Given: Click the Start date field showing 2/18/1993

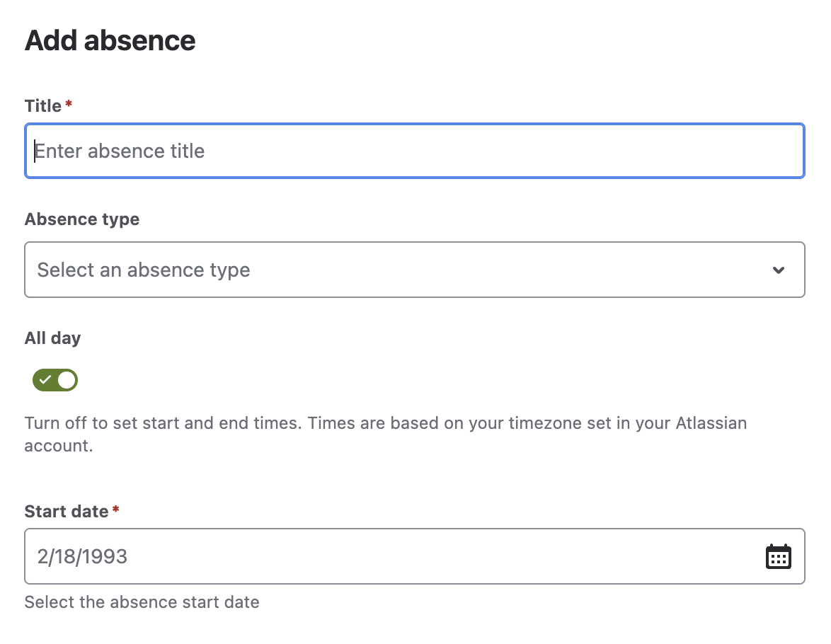Looking at the screenshot, I should [x=415, y=556].
